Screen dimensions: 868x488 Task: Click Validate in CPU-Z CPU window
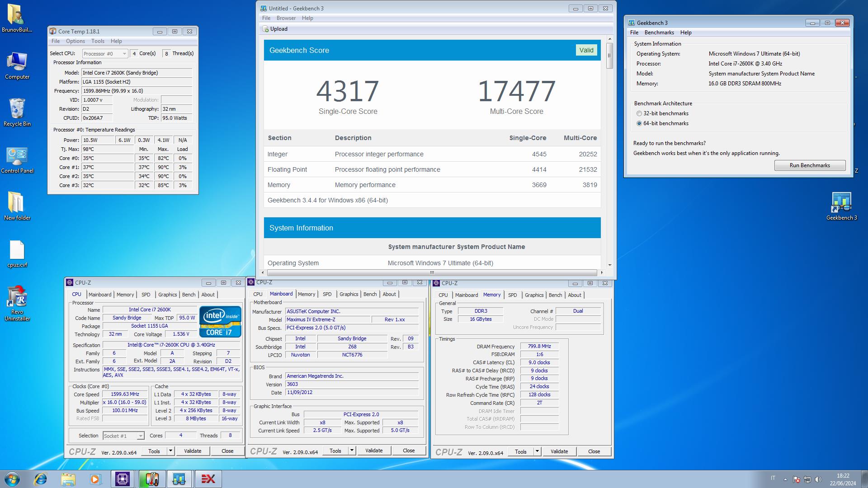tap(193, 451)
